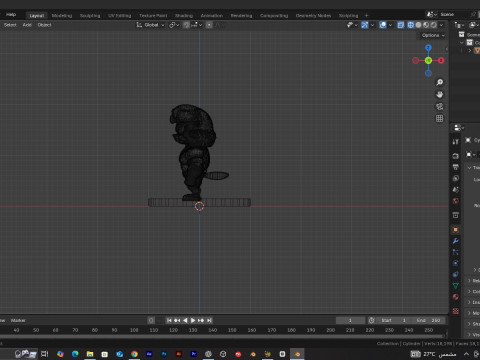The height and width of the screenshot is (360, 480).
Task: Toggle X-ray mode button
Action: 401,25
